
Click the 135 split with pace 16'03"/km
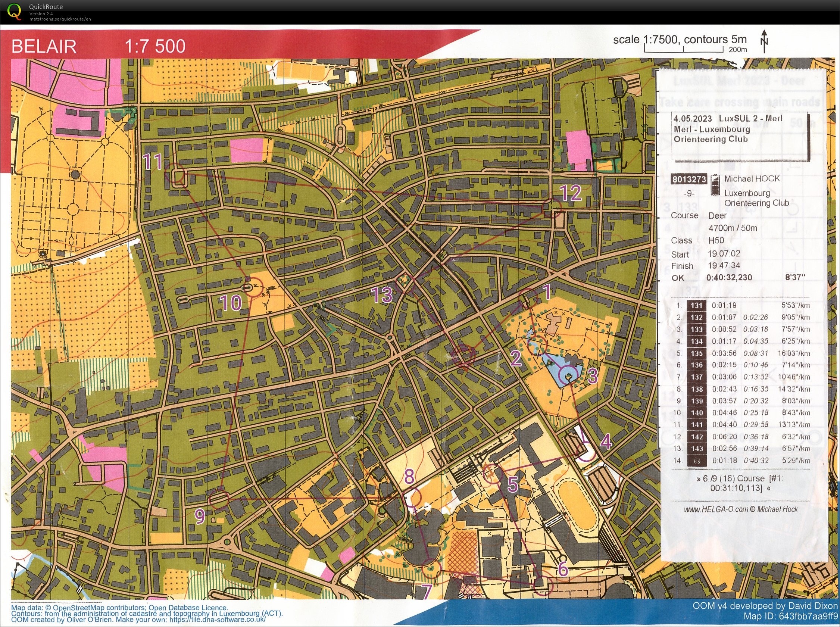(x=743, y=353)
